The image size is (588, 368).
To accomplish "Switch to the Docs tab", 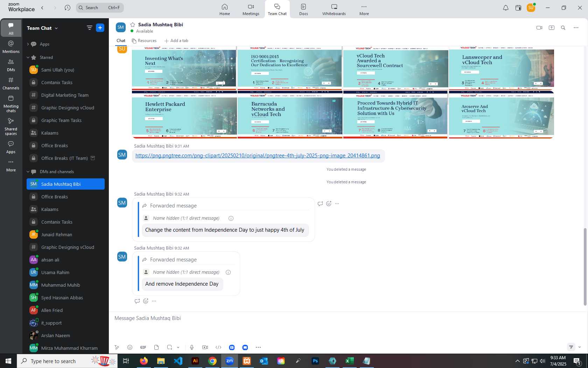I will pyautogui.click(x=303, y=9).
